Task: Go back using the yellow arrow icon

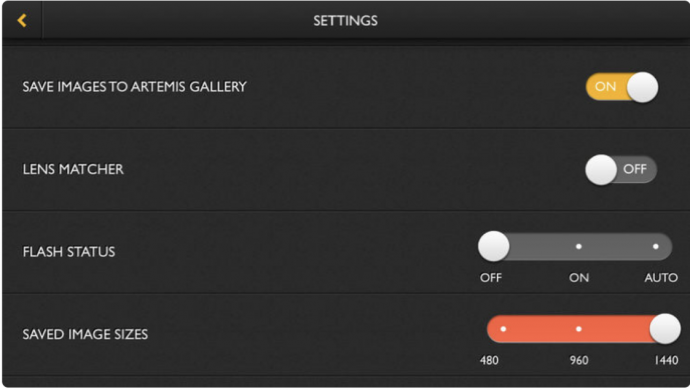Action: pyautogui.click(x=22, y=20)
